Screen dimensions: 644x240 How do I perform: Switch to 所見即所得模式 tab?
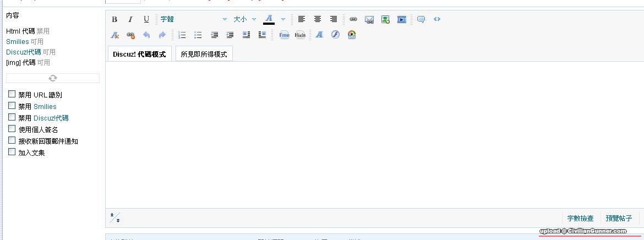pos(204,54)
